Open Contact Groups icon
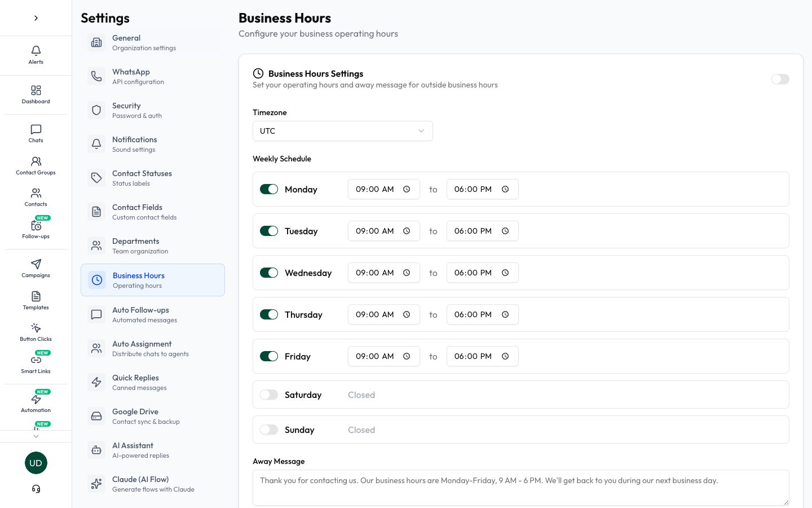The height and width of the screenshot is (508, 812). tap(36, 161)
